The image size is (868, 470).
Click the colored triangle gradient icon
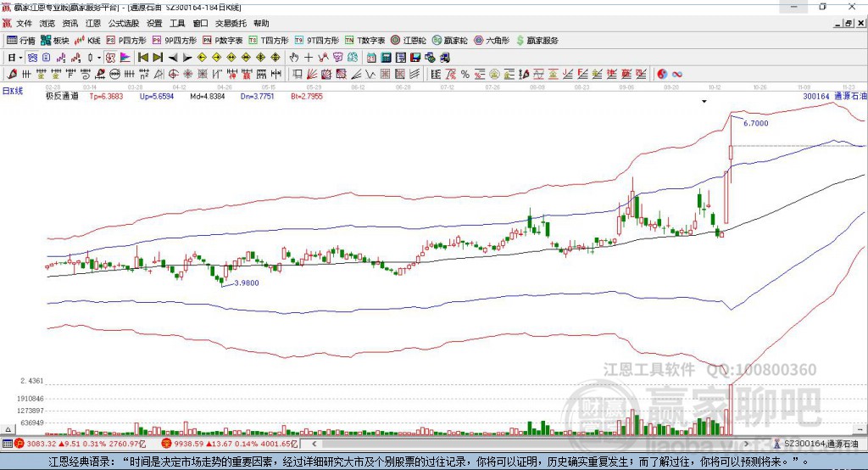point(125,58)
